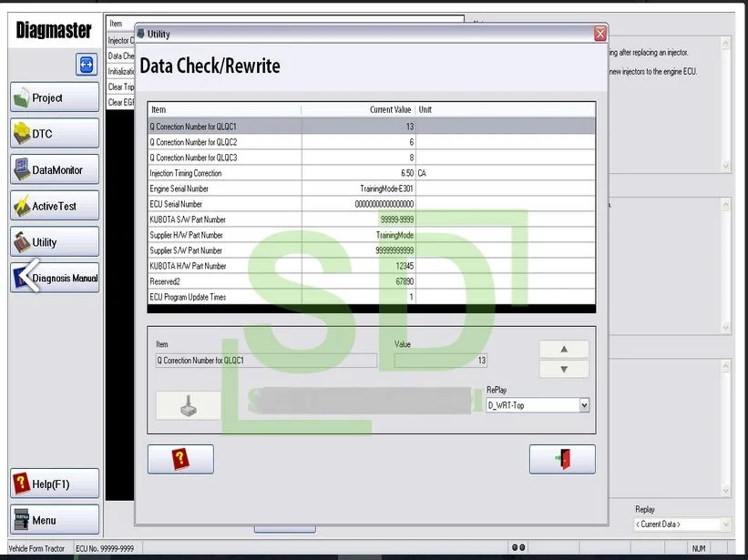Increase the value using the up arrow stepper
The width and height of the screenshot is (748, 560).
pos(563,348)
